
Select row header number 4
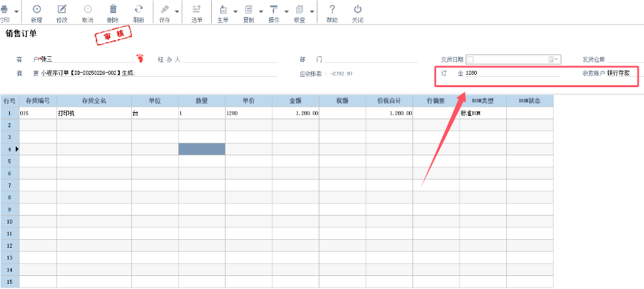(x=10, y=149)
